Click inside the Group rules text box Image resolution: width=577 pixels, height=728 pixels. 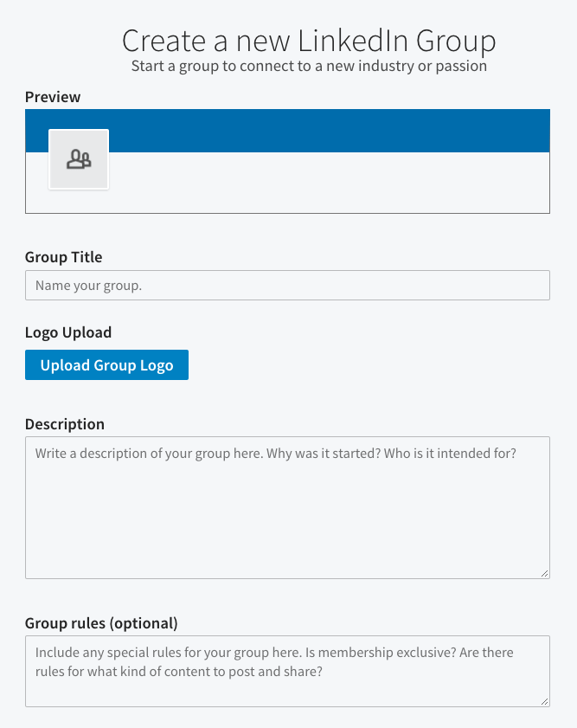(x=287, y=671)
